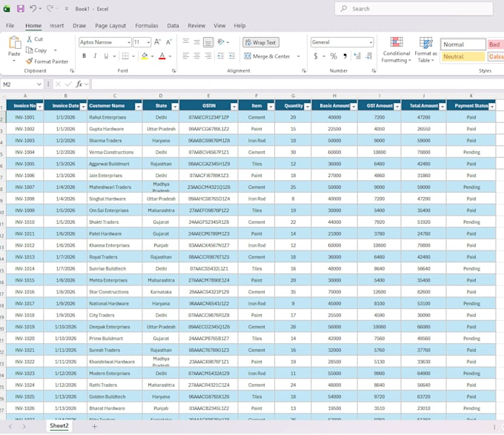Switch to the Insert tab
Viewport: 504px width, 435px height.
coord(57,25)
